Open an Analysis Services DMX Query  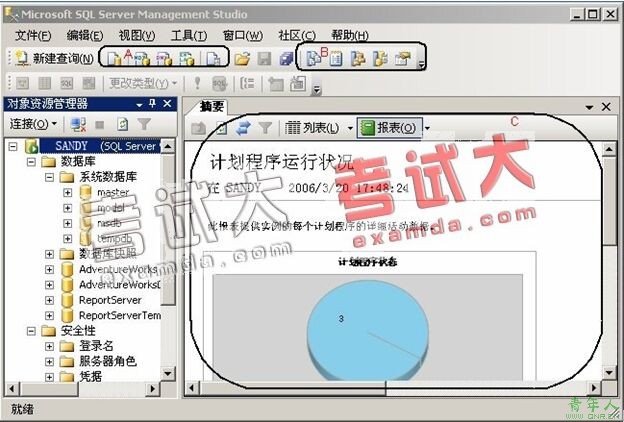tap(164, 59)
